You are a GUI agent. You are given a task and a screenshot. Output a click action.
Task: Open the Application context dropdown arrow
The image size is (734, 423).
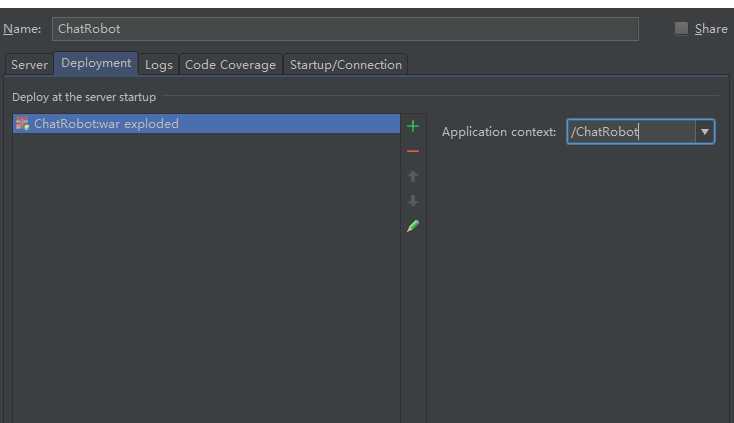[705, 132]
